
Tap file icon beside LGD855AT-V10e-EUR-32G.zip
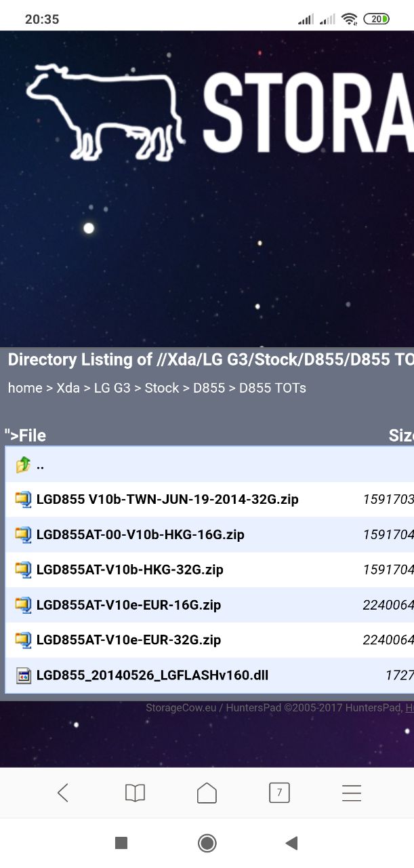point(23,640)
